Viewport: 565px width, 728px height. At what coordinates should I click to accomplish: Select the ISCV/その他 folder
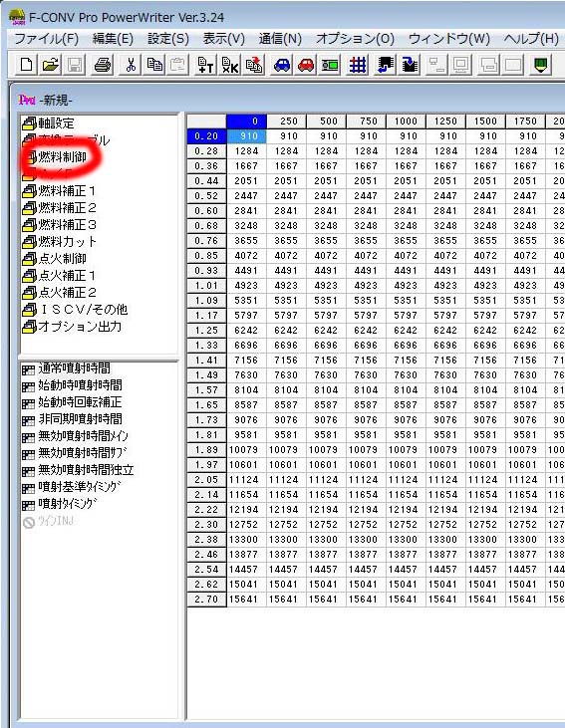[x=75, y=309]
